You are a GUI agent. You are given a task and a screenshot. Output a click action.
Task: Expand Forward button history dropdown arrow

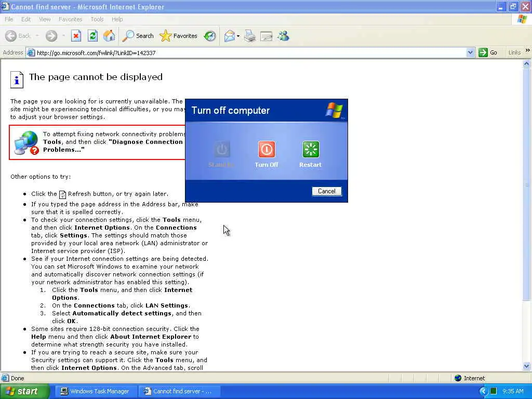point(63,36)
